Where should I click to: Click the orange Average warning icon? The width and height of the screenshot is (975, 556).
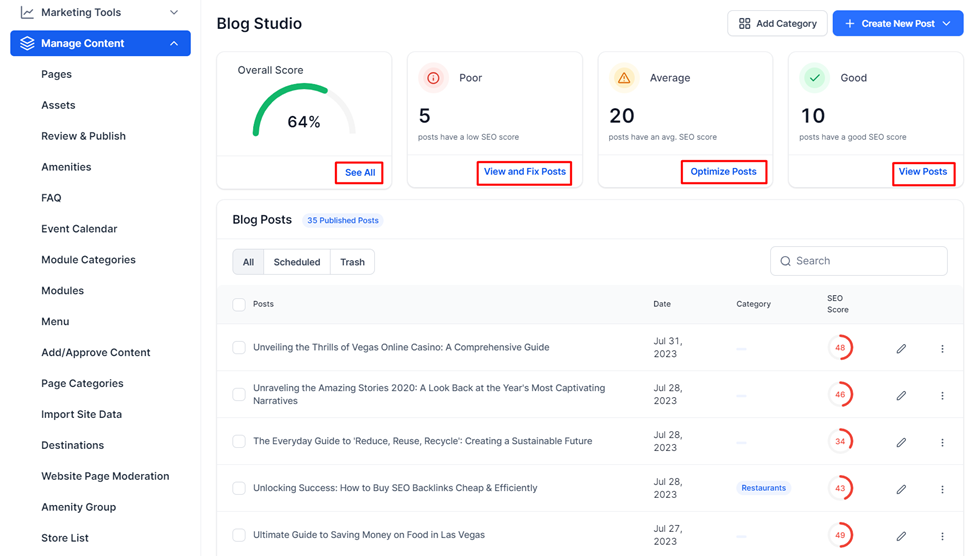click(x=624, y=78)
